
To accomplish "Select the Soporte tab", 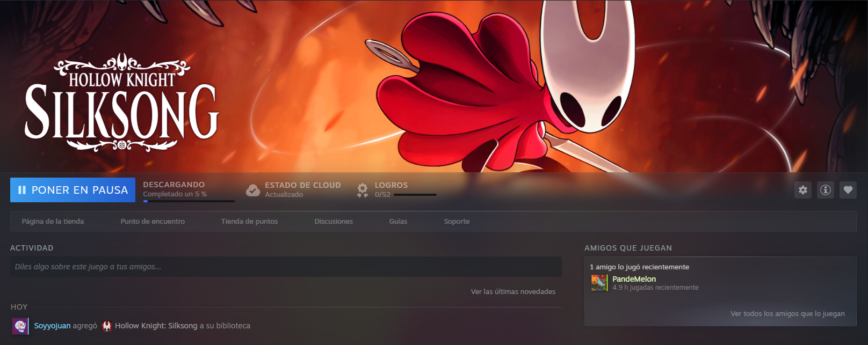I will [457, 222].
